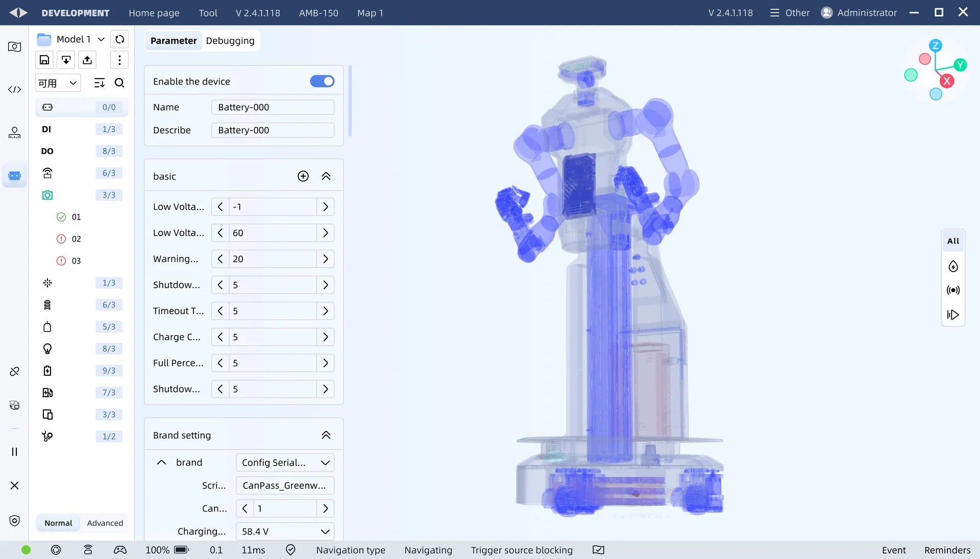The height and width of the screenshot is (559, 980).
Task: Click the blue Z axis gizmo handle
Action: tap(935, 45)
